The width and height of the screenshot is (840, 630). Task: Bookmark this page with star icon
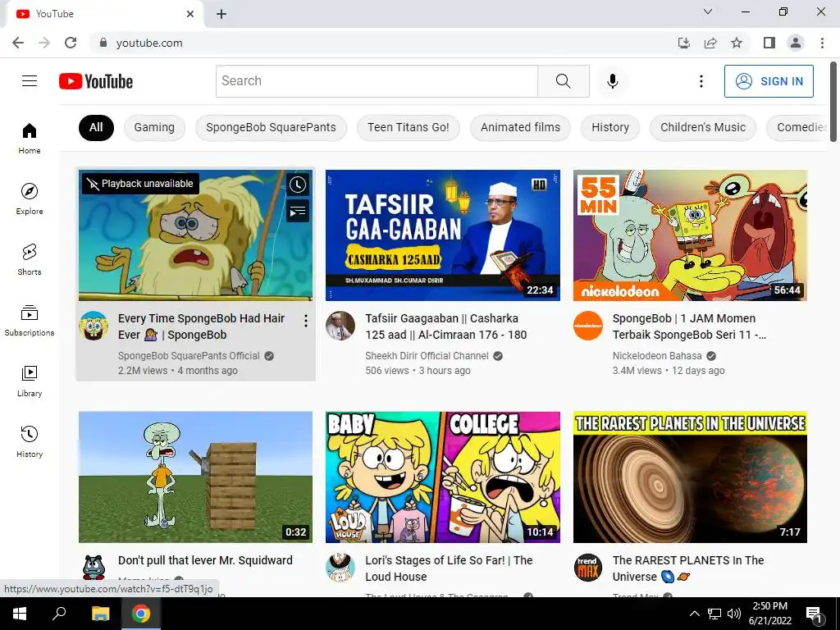[737, 43]
